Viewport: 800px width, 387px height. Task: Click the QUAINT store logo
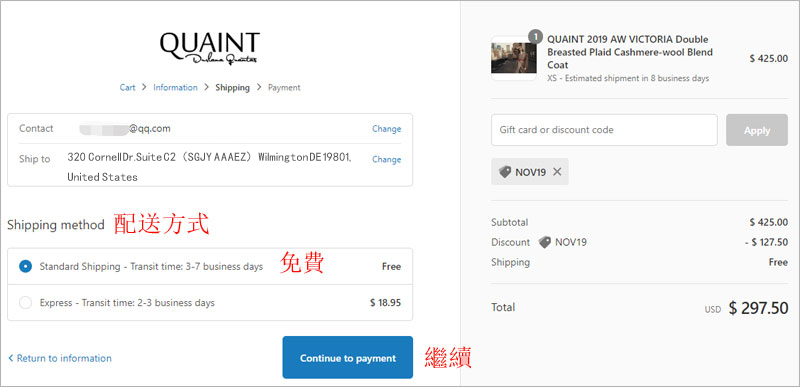pyautogui.click(x=210, y=48)
